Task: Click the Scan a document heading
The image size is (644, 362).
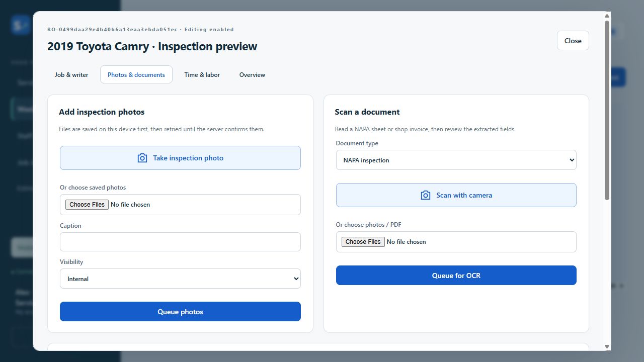Action: coord(367,112)
